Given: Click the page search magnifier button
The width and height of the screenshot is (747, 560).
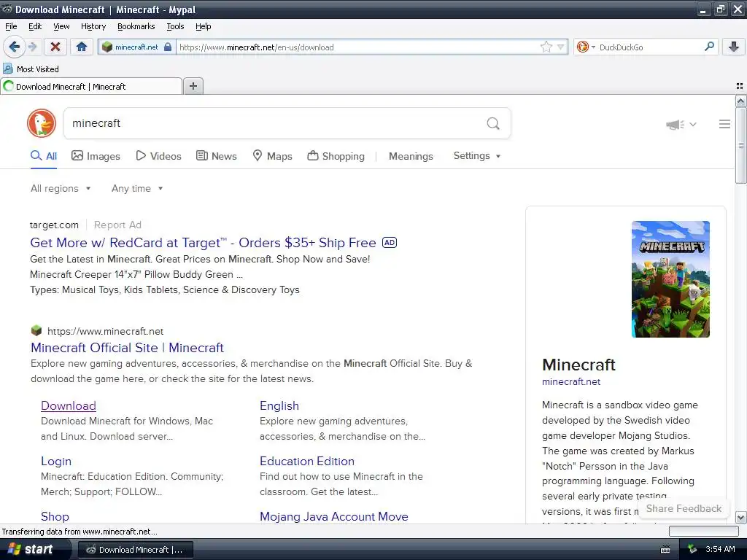Looking at the screenshot, I should click(x=493, y=123).
